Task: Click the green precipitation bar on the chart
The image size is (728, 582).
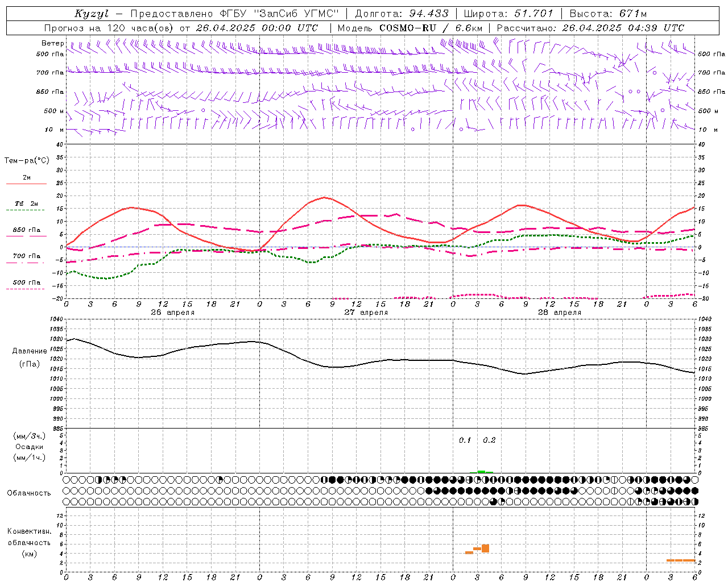Action: pos(481,472)
